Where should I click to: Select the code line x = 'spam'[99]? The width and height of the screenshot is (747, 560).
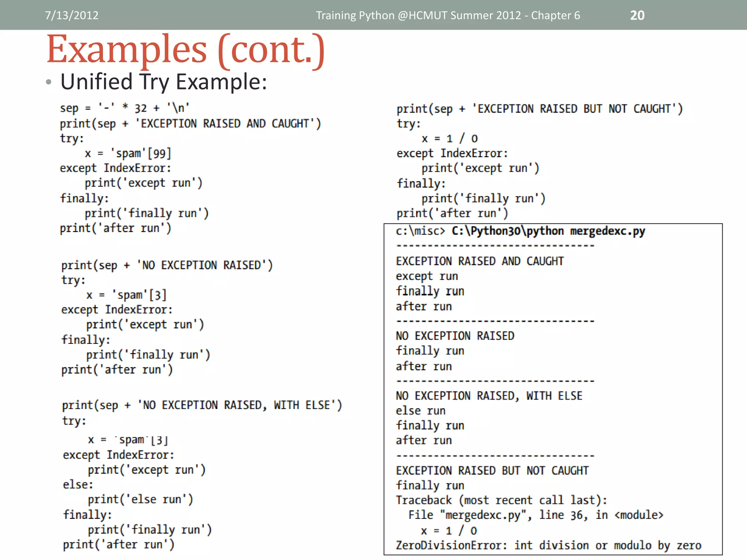coord(128,153)
